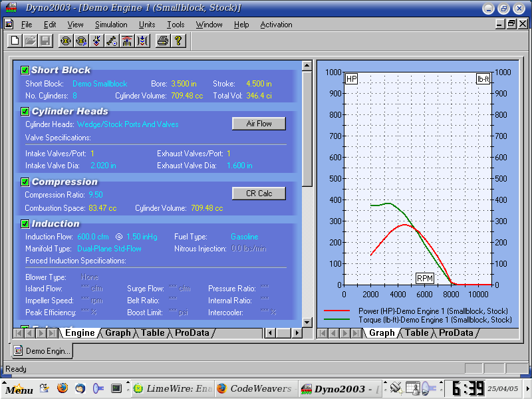Change the Wedge/Stock Ports And Valves selection
532x399 pixels.
point(128,124)
